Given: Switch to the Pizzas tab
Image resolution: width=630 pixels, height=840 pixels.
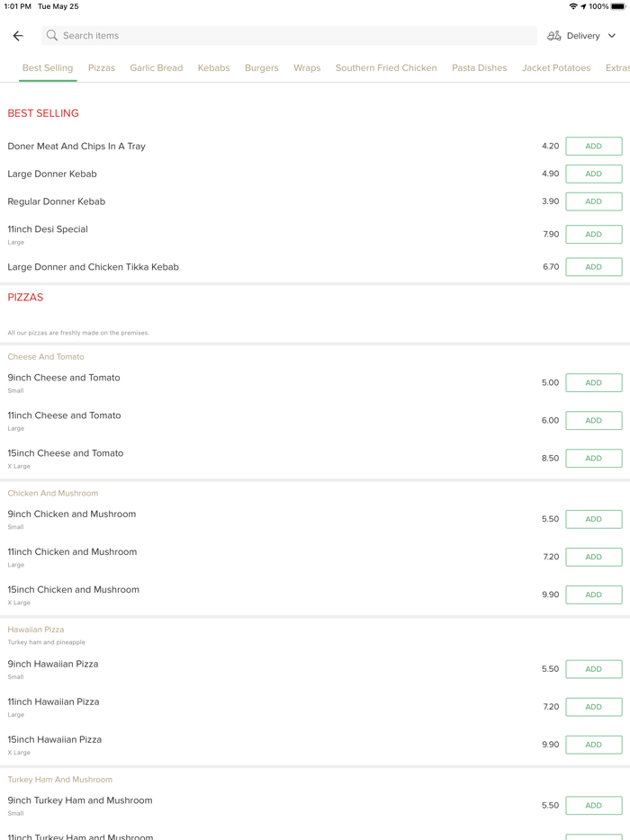Looking at the screenshot, I should [x=102, y=67].
